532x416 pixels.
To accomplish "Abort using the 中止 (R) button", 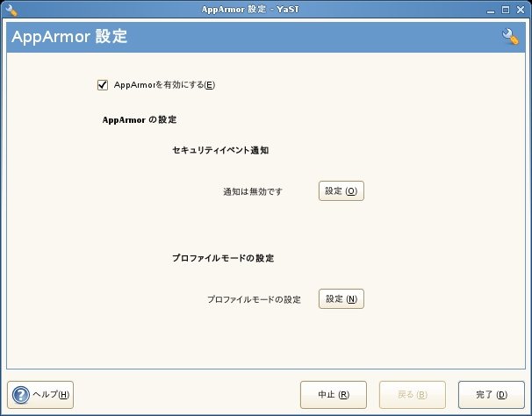I will coord(334,395).
